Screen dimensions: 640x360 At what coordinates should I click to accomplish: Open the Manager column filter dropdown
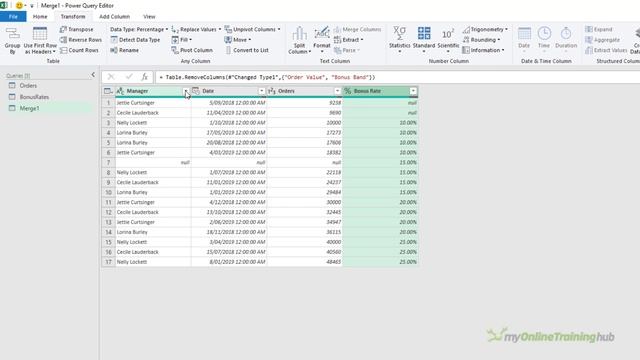186,91
